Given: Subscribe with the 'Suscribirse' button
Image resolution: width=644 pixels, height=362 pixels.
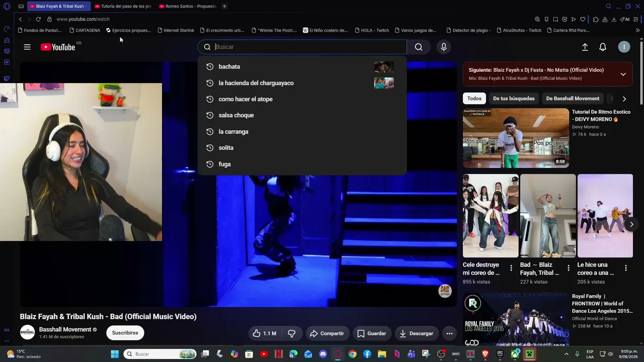Looking at the screenshot, I should (125, 333).
